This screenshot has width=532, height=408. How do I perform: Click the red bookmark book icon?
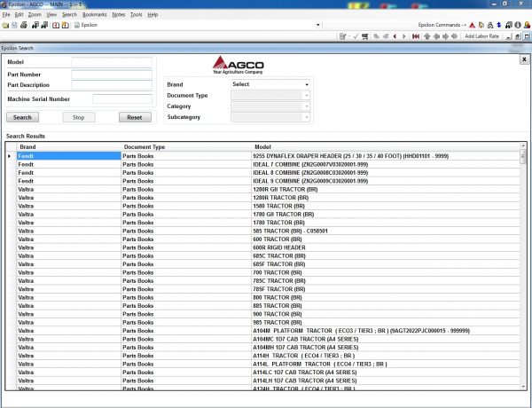56,25
